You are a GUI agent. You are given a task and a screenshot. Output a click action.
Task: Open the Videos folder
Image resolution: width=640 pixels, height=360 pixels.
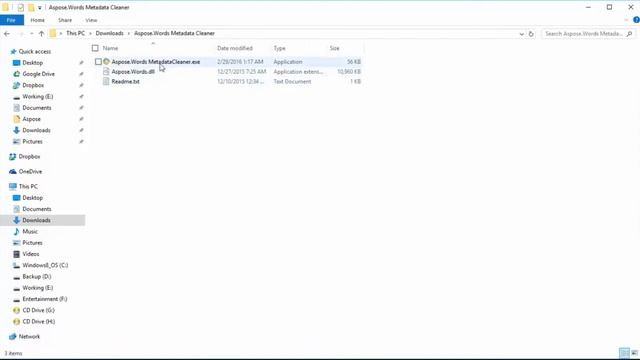pos(31,254)
